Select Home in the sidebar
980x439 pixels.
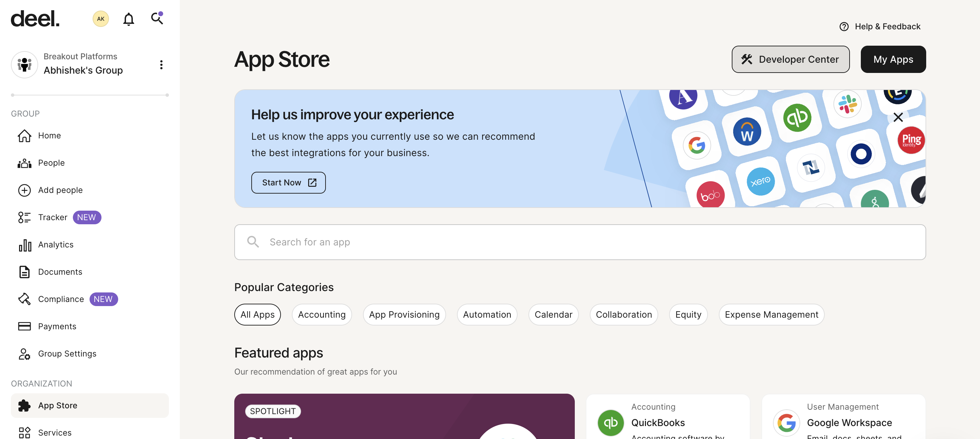click(x=49, y=135)
